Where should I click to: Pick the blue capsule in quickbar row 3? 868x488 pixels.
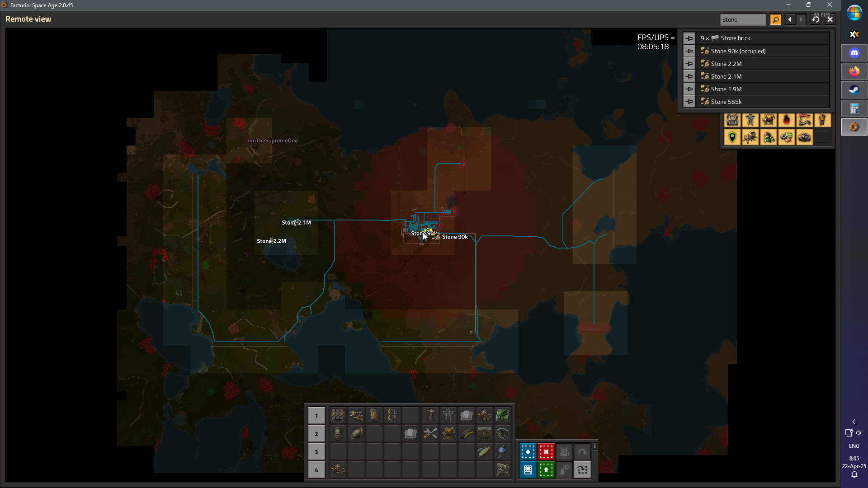click(x=503, y=451)
